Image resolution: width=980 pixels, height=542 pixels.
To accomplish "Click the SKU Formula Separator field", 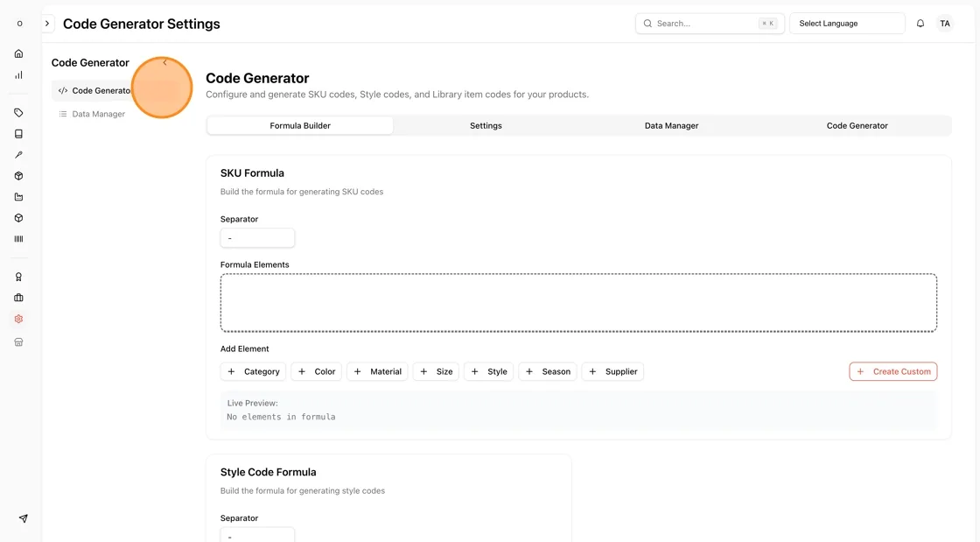I will pos(257,238).
